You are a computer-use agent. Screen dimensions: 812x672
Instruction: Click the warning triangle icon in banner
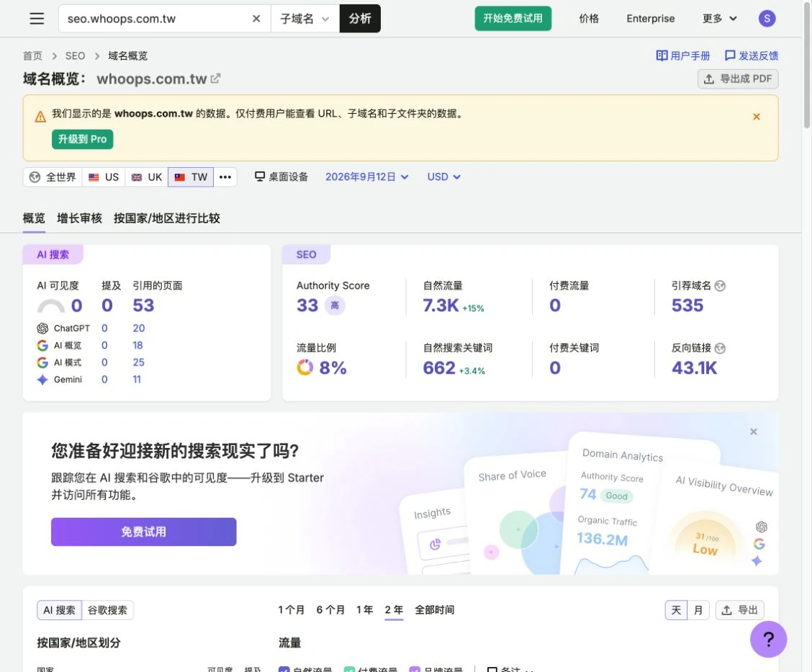tap(40, 117)
